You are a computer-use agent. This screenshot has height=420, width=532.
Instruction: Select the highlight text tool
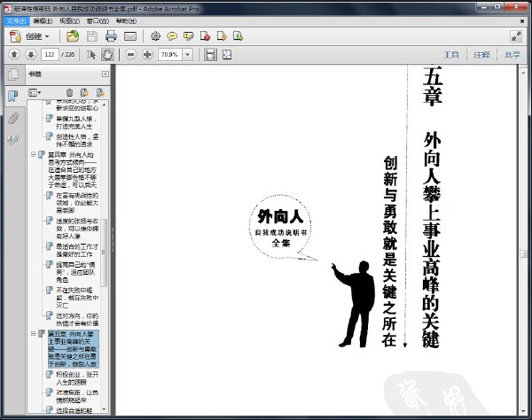[x=188, y=36]
